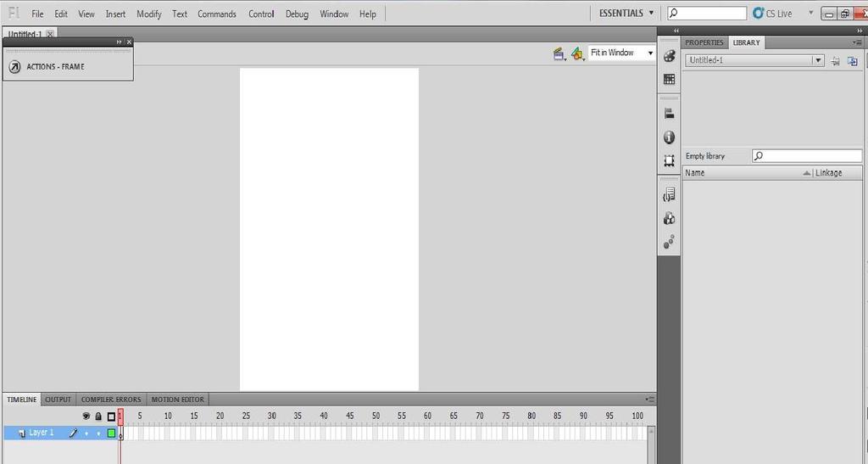
Task: Open the Edit menu
Action: [61, 14]
